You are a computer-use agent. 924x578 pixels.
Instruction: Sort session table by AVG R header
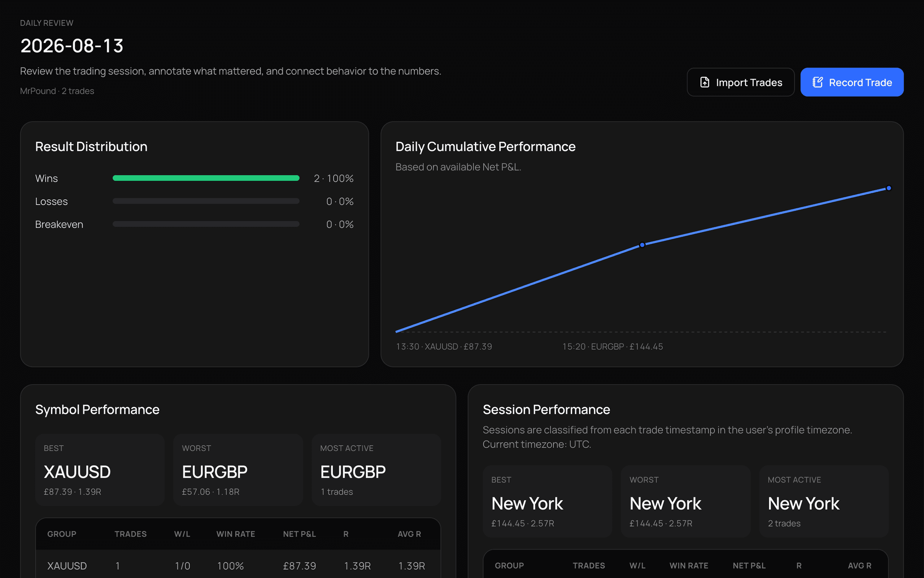pyautogui.click(x=859, y=566)
